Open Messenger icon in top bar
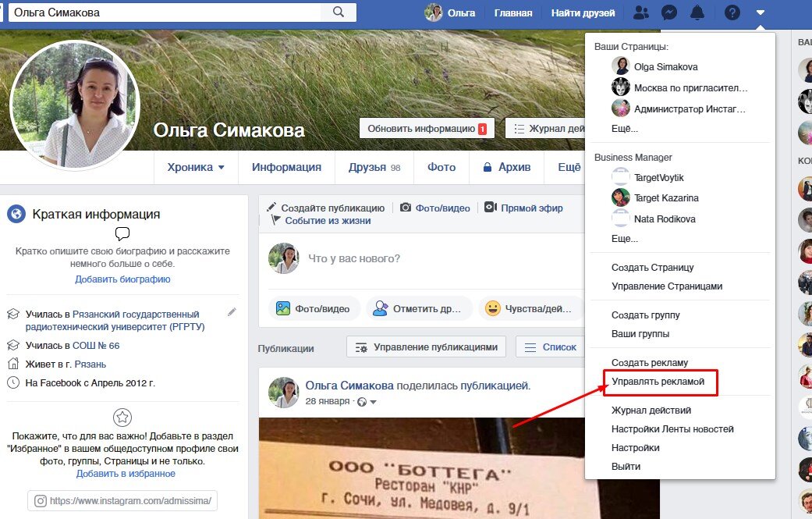812x519 pixels. point(669,12)
